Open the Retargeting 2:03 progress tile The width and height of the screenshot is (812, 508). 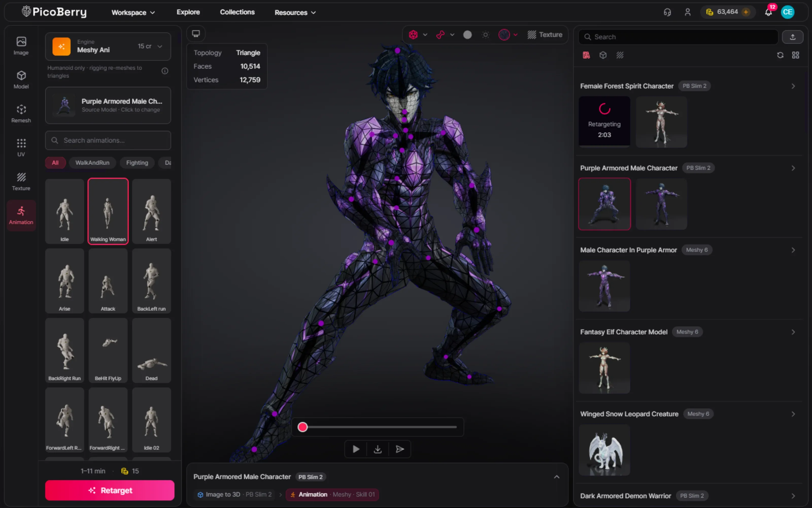tap(604, 122)
